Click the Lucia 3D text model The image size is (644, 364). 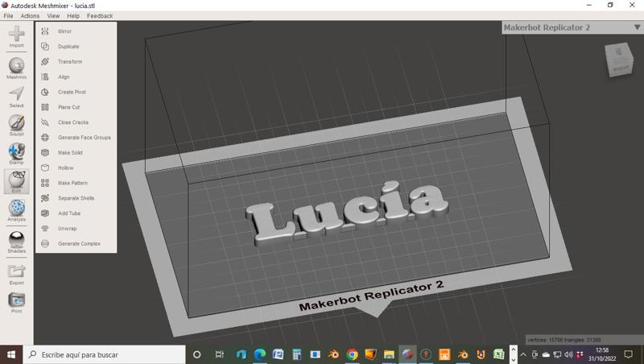348,213
